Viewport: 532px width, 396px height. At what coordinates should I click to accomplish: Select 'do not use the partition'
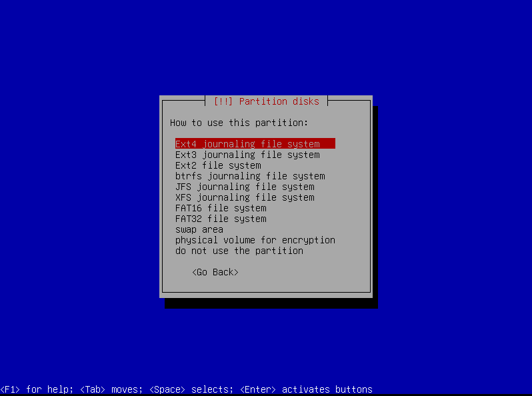(x=239, y=251)
